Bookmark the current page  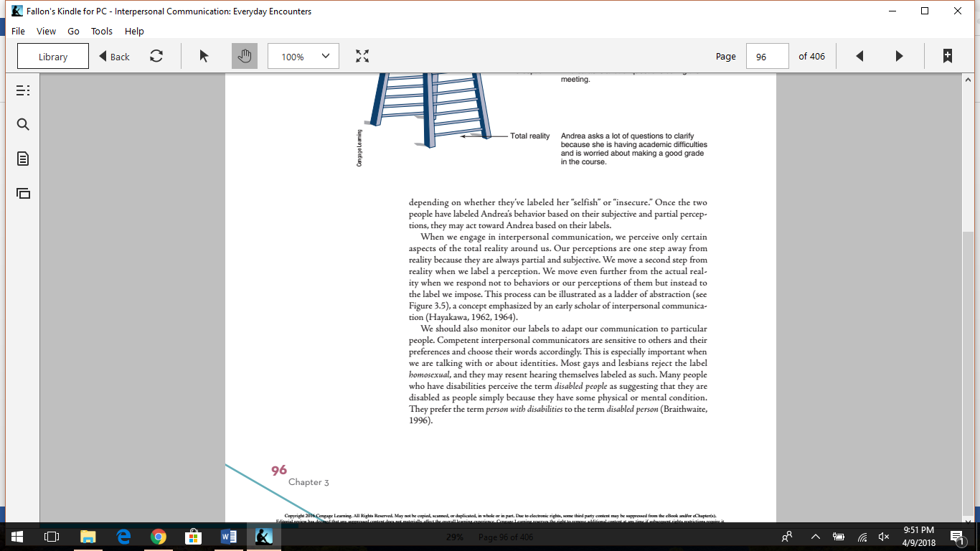tap(948, 55)
